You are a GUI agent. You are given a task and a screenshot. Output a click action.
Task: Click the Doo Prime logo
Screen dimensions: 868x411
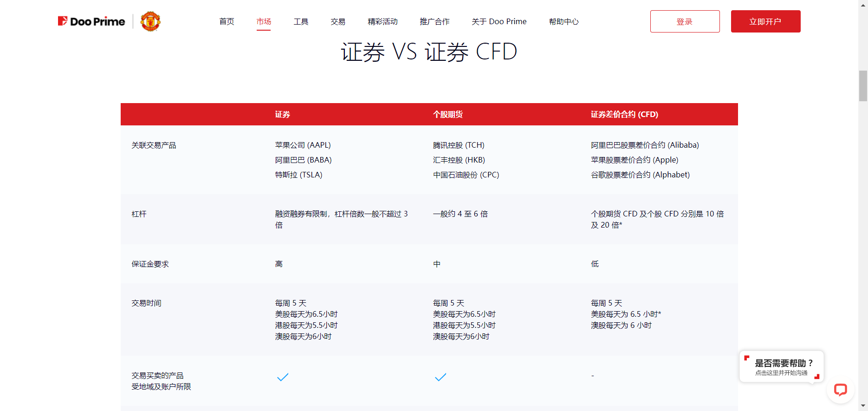pos(91,21)
